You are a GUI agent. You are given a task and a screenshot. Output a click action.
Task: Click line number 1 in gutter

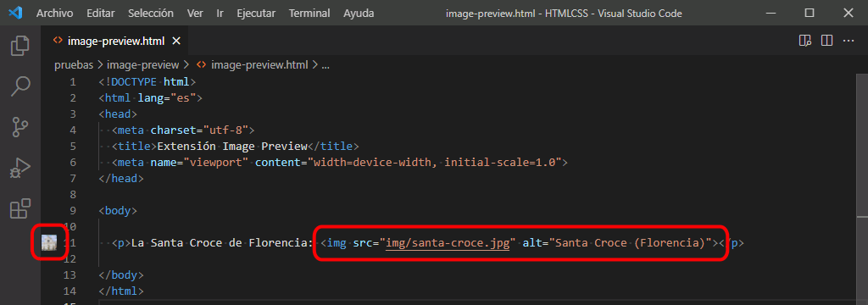73,82
